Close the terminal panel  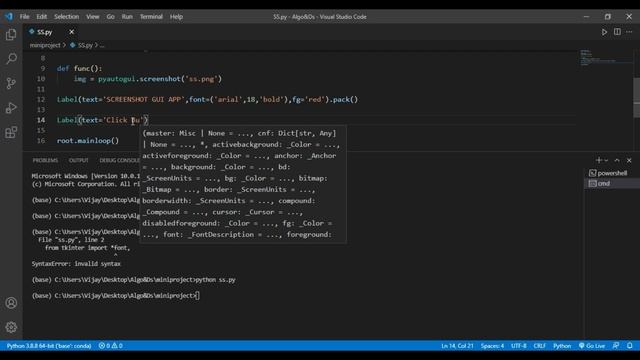coord(629,160)
